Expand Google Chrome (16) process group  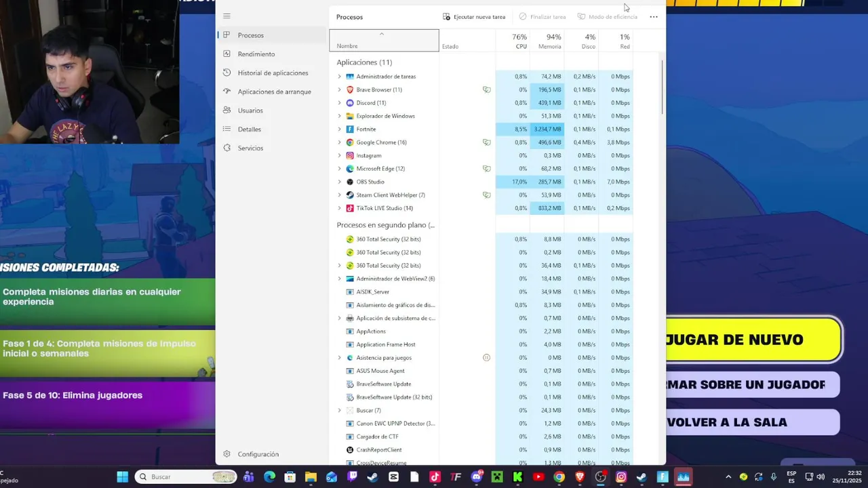pos(339,142)
